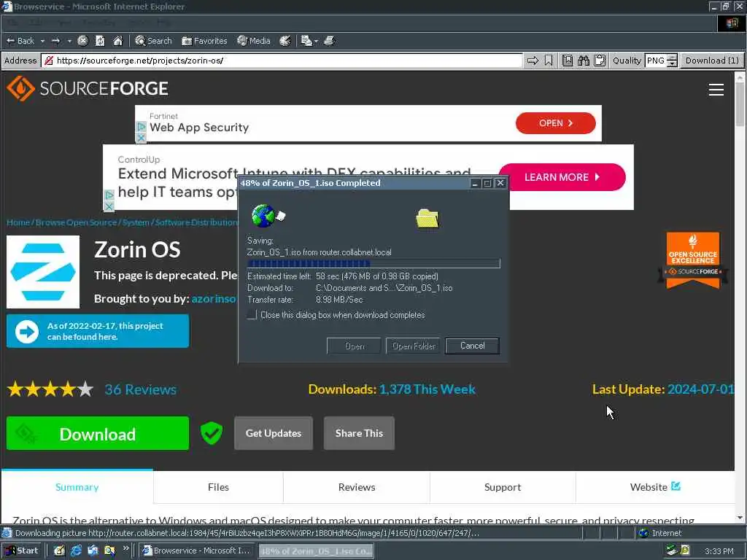Click the globe icon in download dialog
Screen dimensions: 747x560
[264, 216]
